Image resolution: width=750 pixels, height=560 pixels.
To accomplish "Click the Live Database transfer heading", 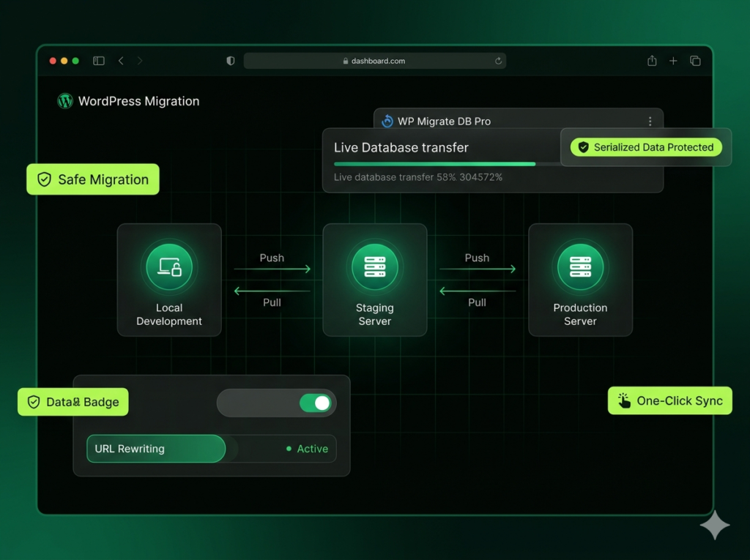I will (x=401, y=147).
